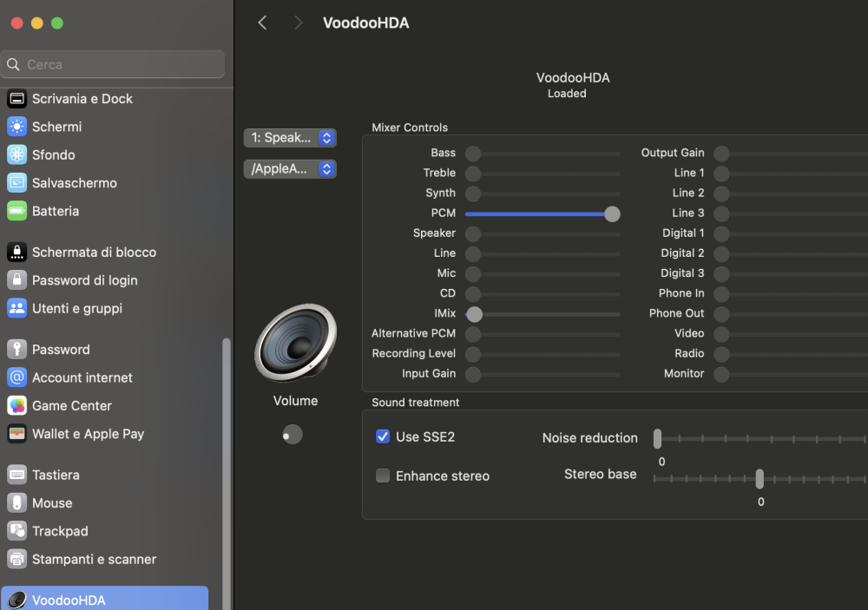868x610 pixels.
Task: Click the Digital 3 slider knob
Action: (x=721, y=274)
